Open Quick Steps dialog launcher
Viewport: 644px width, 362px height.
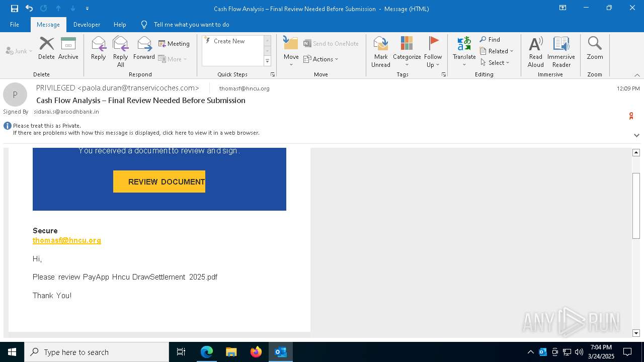273,74
